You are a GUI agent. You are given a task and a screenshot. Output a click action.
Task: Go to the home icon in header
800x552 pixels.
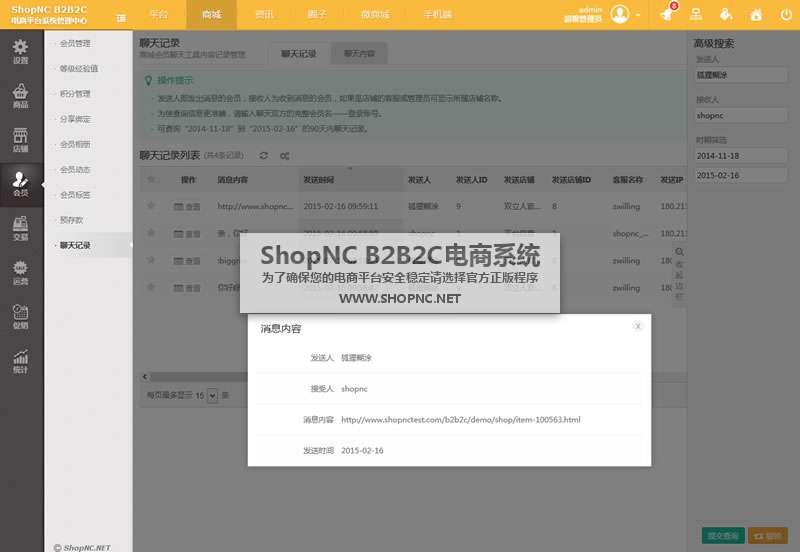pyautogui.click(x=756, y=14)
